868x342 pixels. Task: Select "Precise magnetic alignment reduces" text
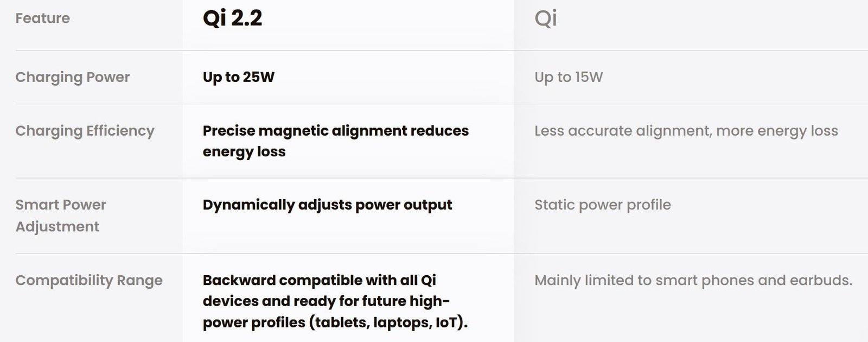(x=335, y=131)
